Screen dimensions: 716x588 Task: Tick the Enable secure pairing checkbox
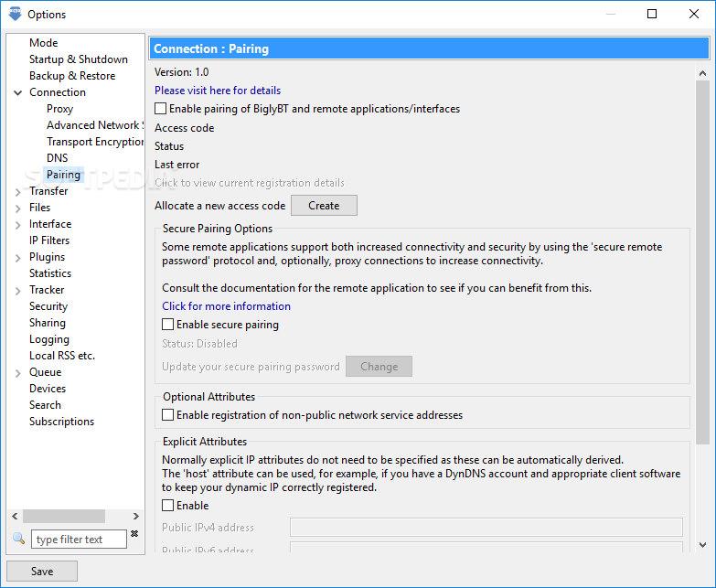click(167, 324)
